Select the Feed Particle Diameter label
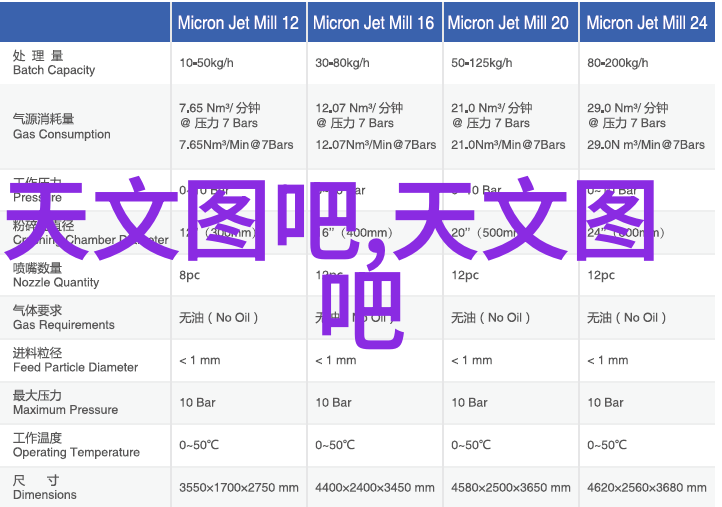 [76, 360]
